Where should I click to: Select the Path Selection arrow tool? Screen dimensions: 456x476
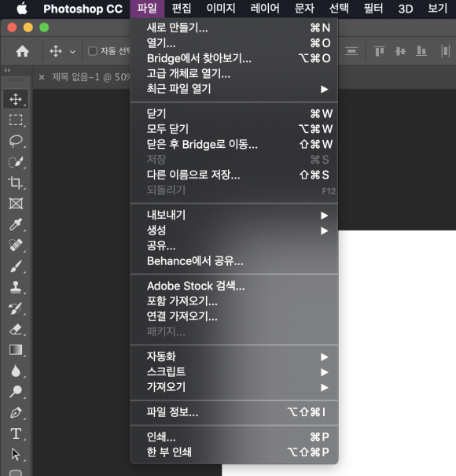pos(16,455)
